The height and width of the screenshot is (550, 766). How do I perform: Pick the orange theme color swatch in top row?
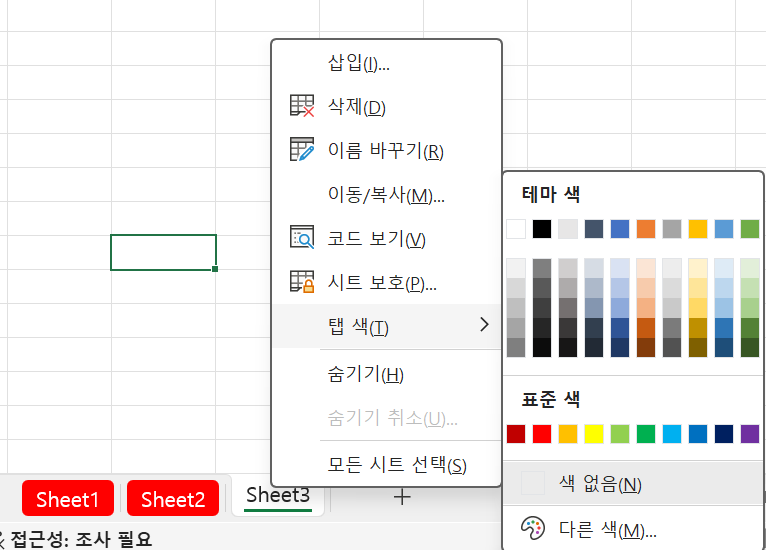[646, 229]
